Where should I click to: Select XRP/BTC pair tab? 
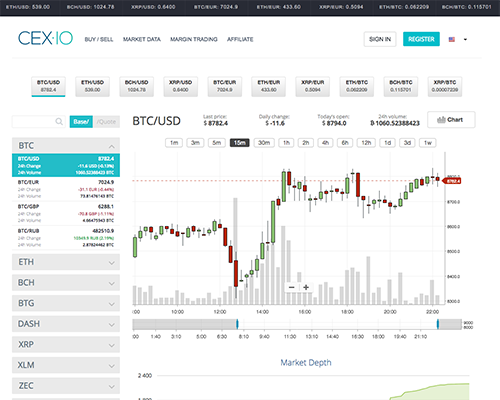point(445,86)
